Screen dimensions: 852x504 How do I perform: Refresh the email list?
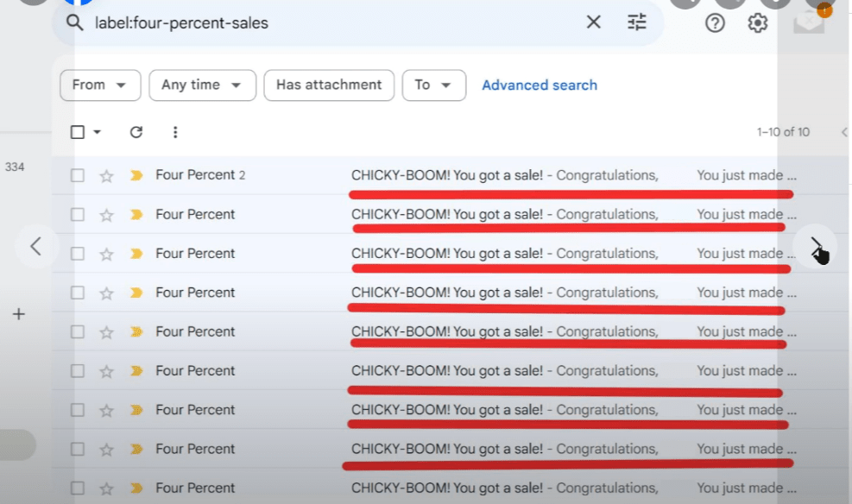coord(136,132)
